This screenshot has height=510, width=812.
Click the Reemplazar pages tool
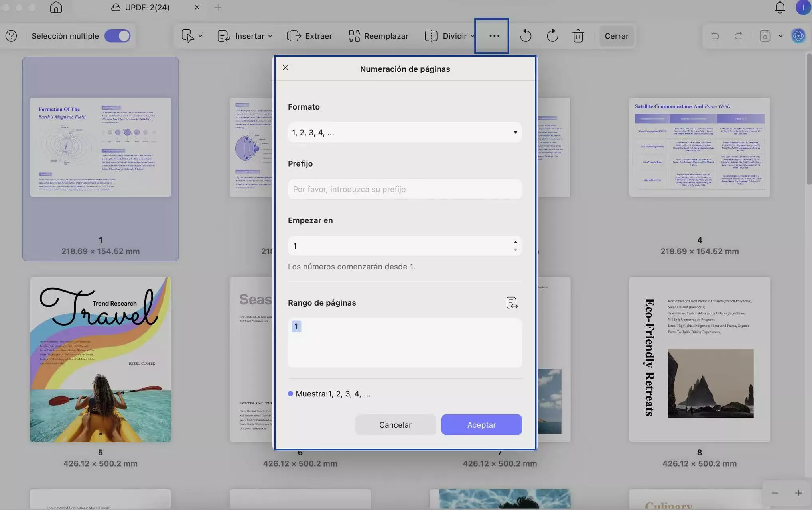(378, 36)
